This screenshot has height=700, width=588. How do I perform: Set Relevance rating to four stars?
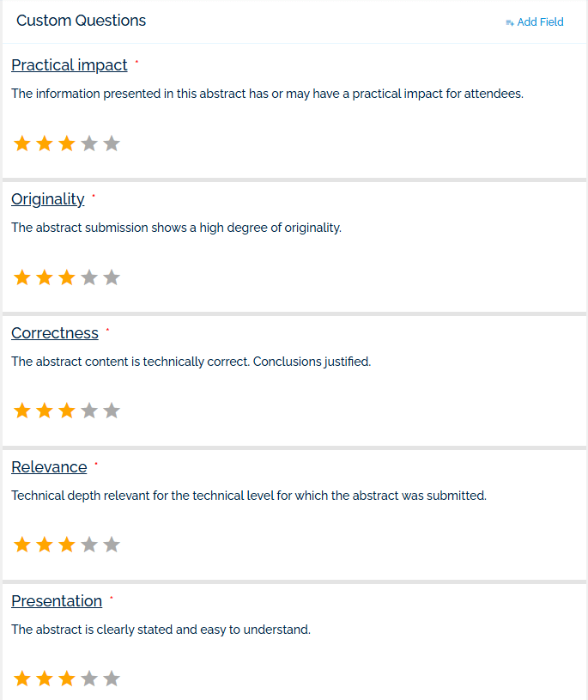pyautogui.click(x=89, y=544)
